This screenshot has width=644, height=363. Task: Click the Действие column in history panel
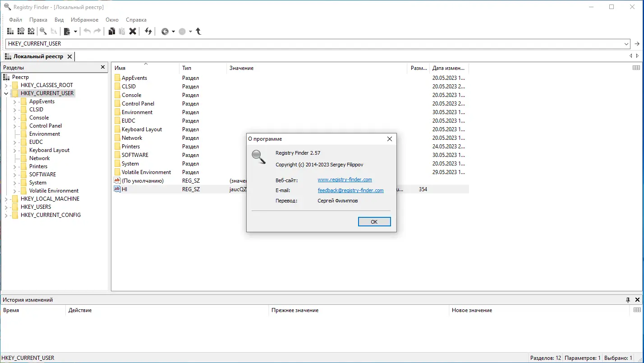pos(167,310)
